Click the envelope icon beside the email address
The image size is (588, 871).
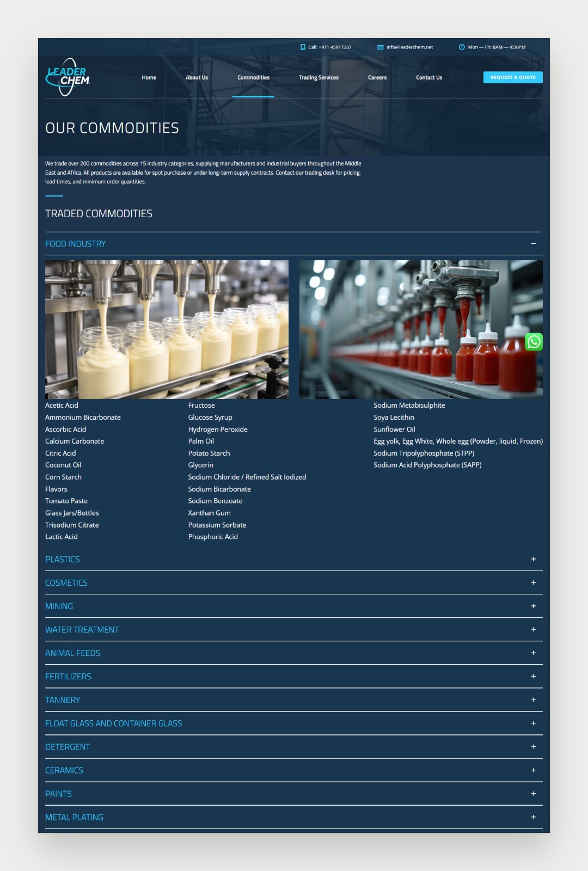click(x=381, y=47)
